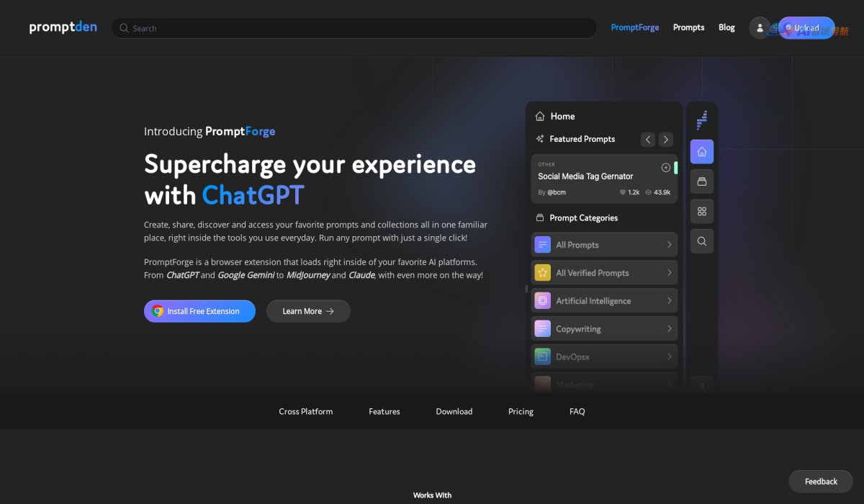Expand the All Verified Prompts category
The width and height of the screenshot is (864, 504).
tap(669, 273)
